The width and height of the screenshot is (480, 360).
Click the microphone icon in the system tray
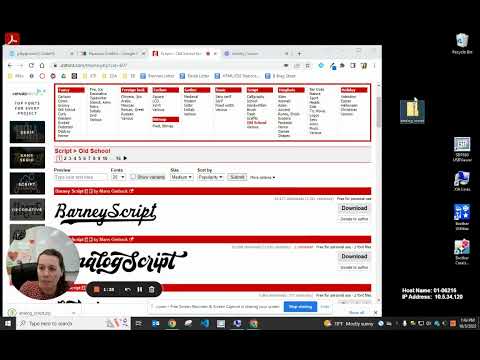pos(404,323)
